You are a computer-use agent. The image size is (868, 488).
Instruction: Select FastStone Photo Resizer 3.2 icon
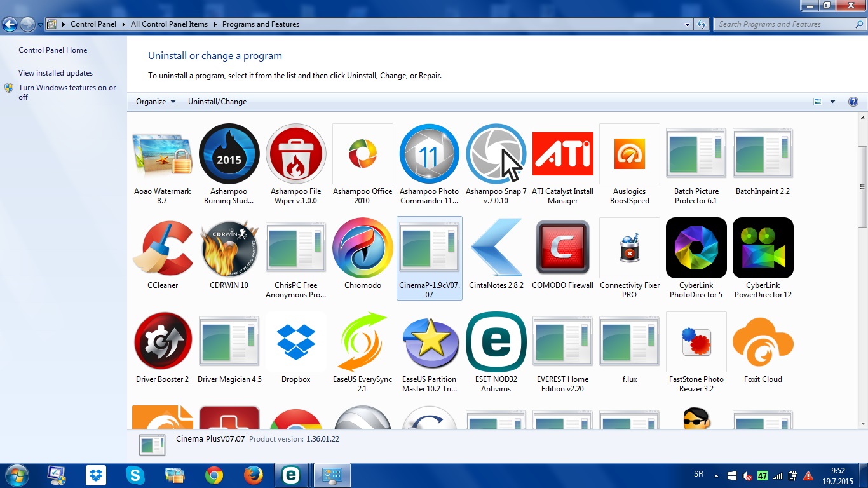coord(696,342)
